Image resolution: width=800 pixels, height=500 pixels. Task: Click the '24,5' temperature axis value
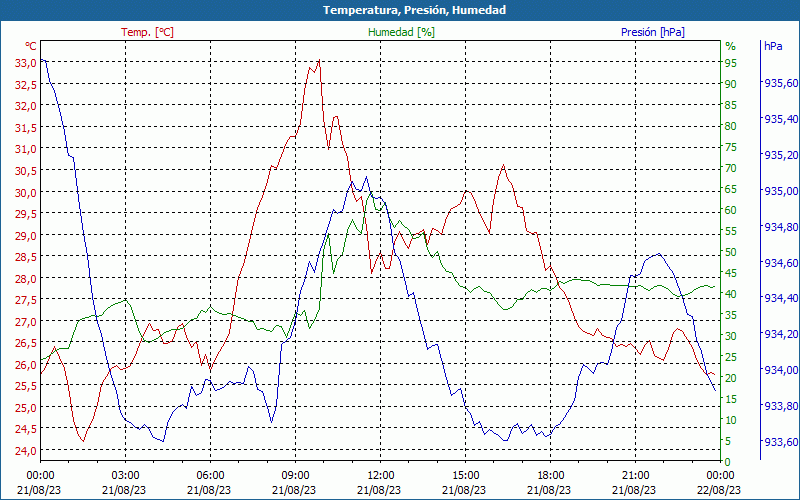[26, 430]
